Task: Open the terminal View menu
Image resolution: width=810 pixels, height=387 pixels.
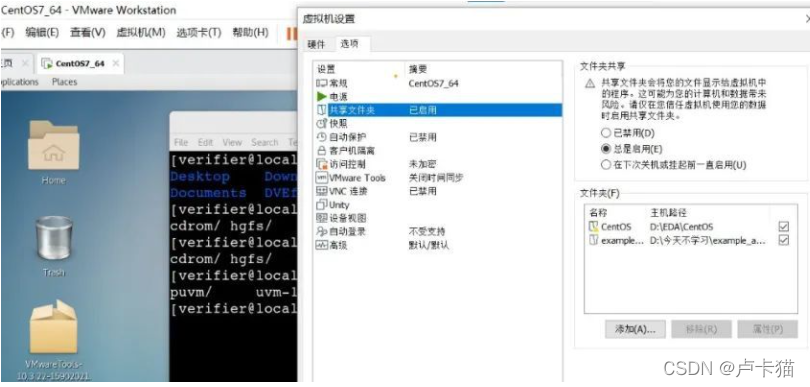Action: click(x=232, y=142)
